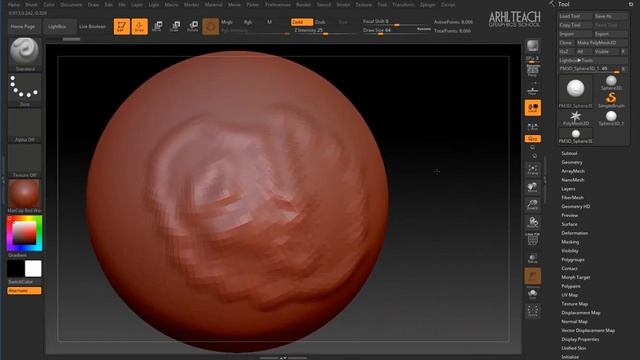Expand the Layers section

568,189
